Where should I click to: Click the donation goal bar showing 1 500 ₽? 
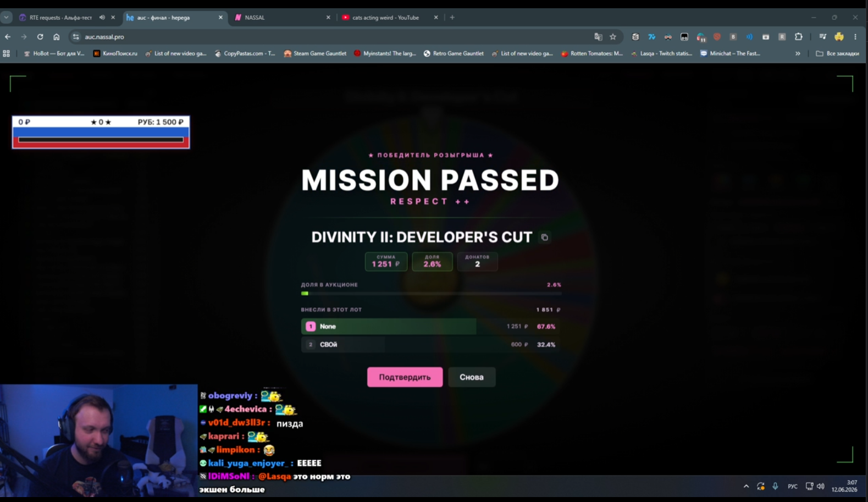click(x=101, y=132)
